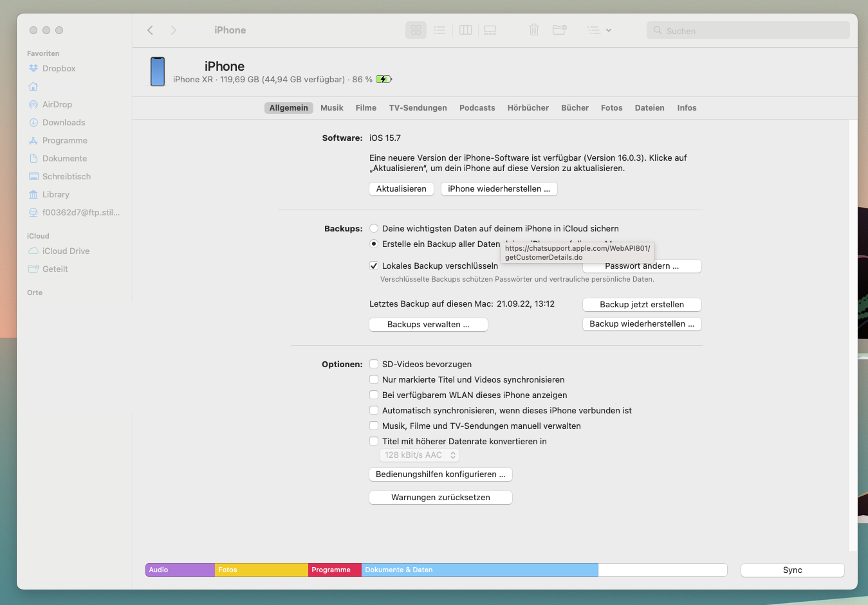Click the Dokumente & Daten storage segment
The width and height of the screenshot is (868, 605).
coord(479,570)
